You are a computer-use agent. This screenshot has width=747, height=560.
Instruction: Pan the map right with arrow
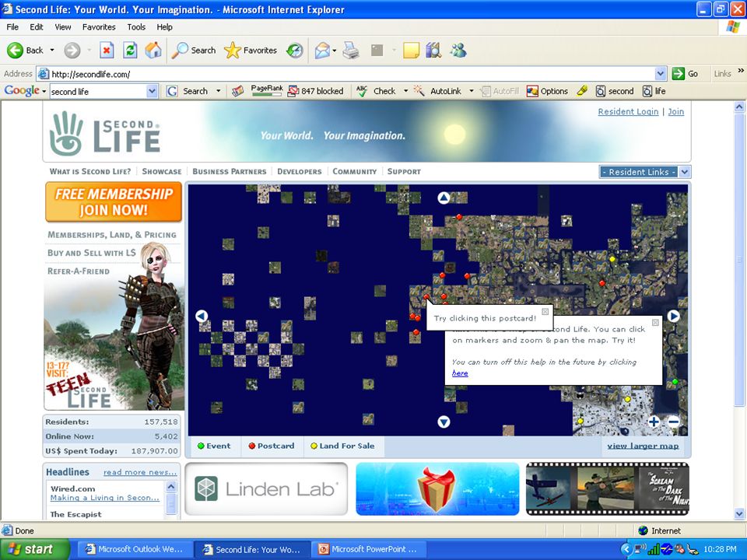pyautogui.click(x=673, y=316)
